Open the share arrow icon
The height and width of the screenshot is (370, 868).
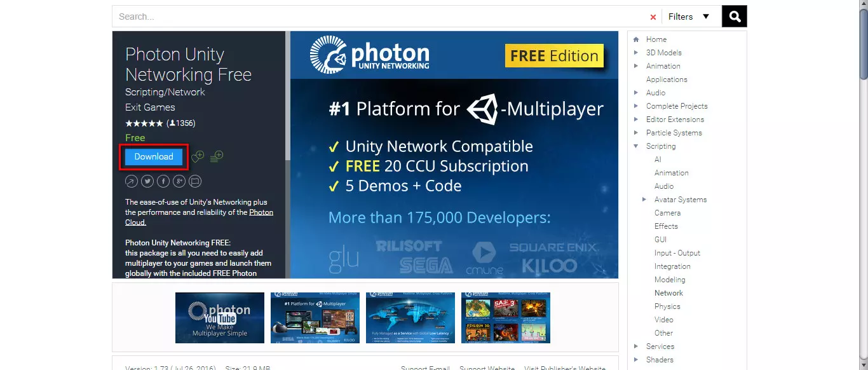tap(131, 181)
